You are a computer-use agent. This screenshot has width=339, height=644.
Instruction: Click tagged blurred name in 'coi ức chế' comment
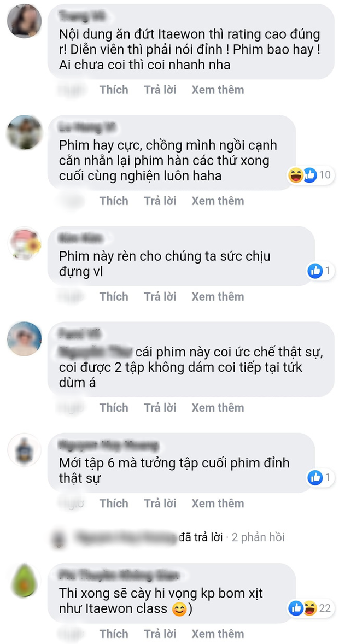95,353
